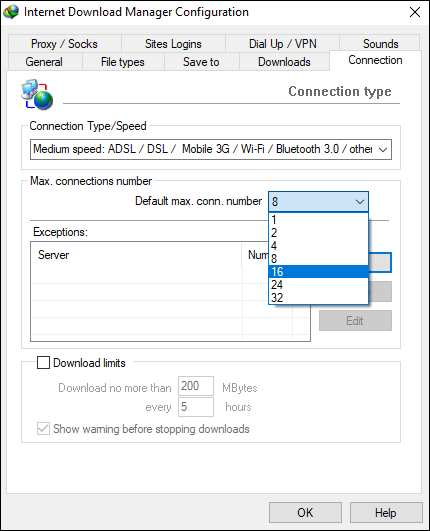Select the Connection tab

point(375,60)
